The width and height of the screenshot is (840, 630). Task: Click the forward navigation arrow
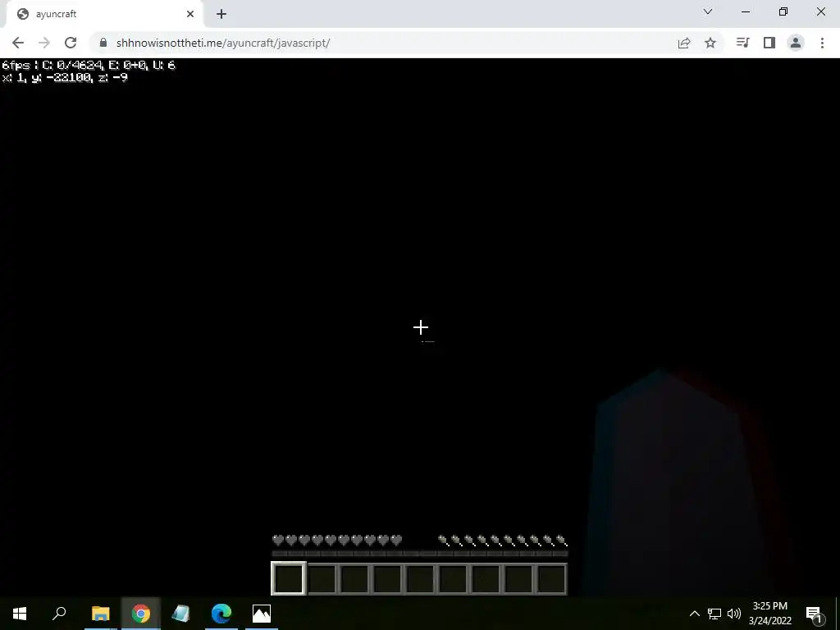click(44, 43)
